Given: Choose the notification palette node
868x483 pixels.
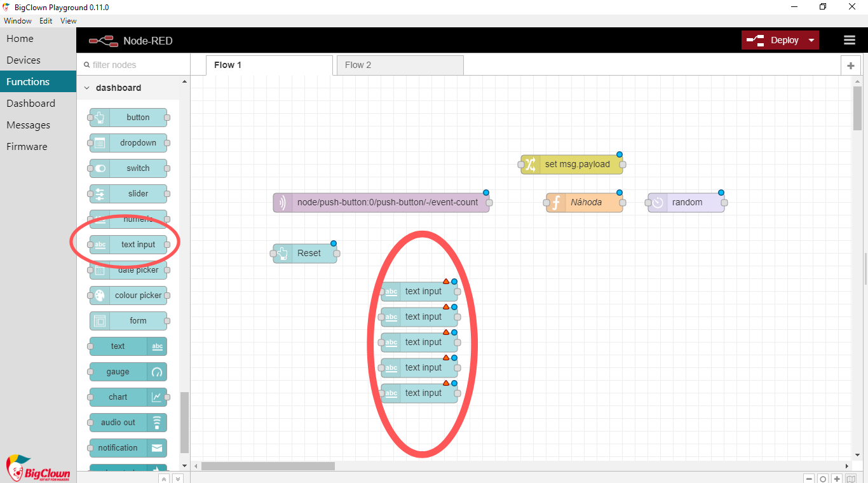Looking at the screenshot, I should [x=128, y=448].
